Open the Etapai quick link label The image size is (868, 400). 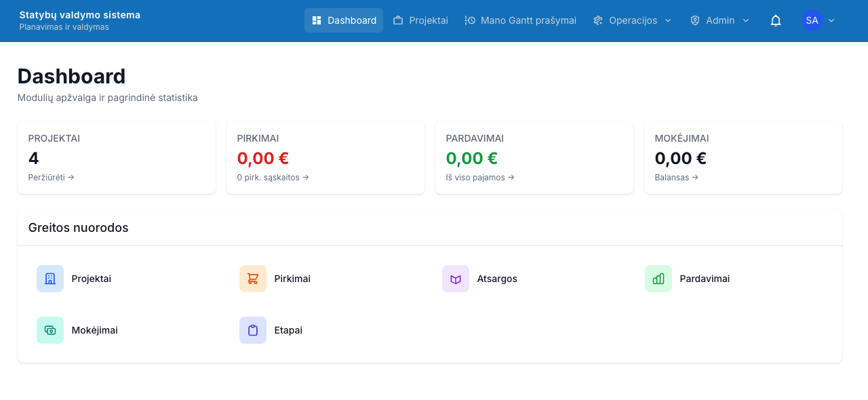[x=288, y=330]
